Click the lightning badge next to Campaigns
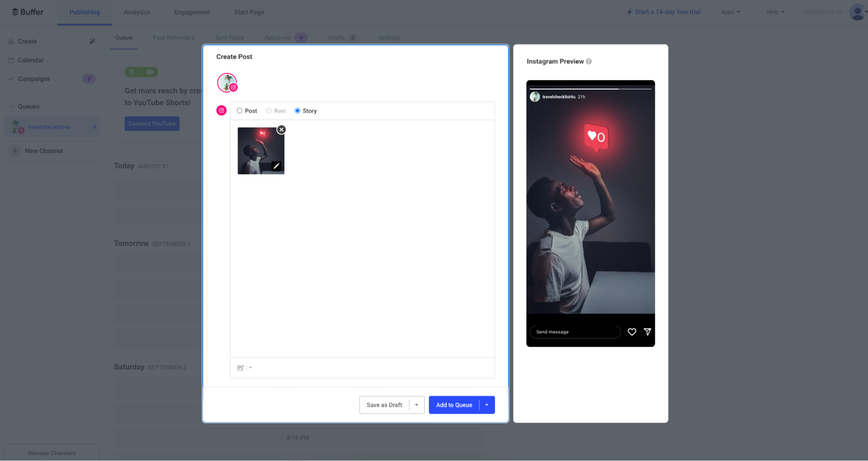Screen dimensions: 868x461 (x=89, y=79)
